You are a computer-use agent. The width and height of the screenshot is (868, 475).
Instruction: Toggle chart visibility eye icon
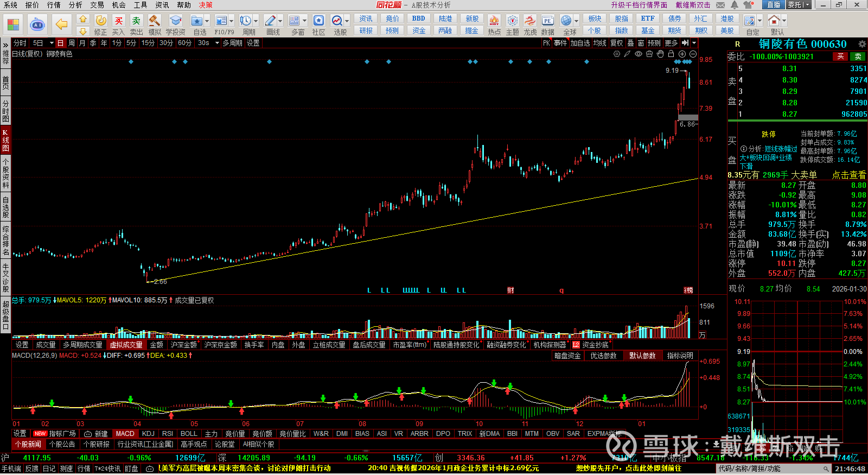[x=639, y=54]
